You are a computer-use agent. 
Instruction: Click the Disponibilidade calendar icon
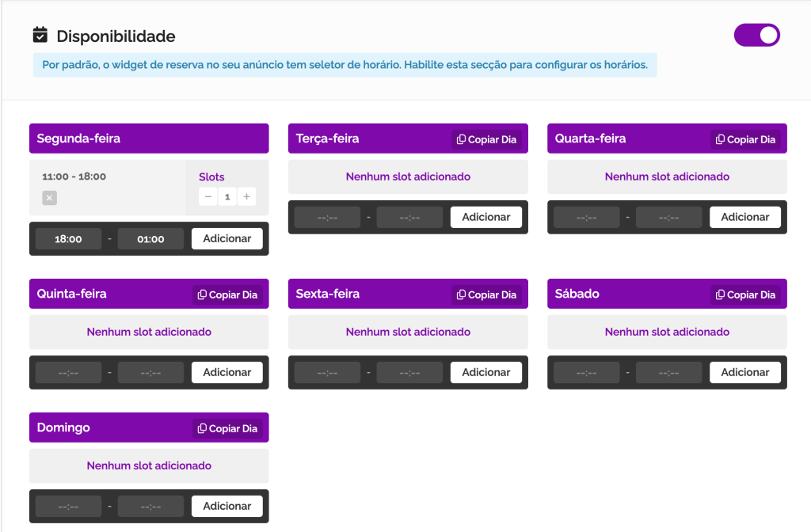pyautogui.click(x=40, y=36)
